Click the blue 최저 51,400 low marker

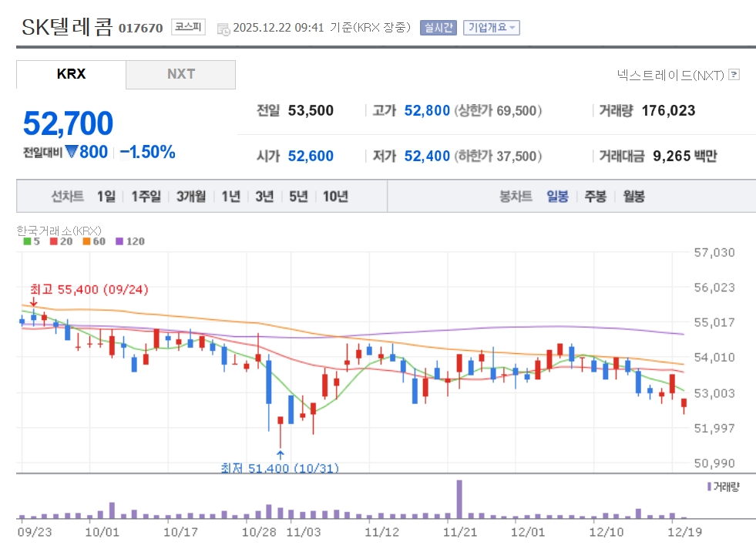pos(280,467)
